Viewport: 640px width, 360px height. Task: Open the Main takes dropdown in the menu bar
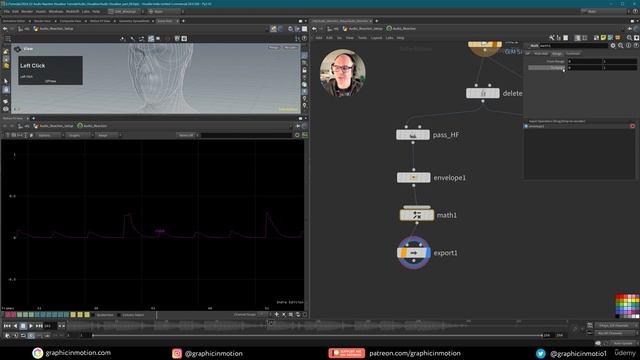pos(605,11)
